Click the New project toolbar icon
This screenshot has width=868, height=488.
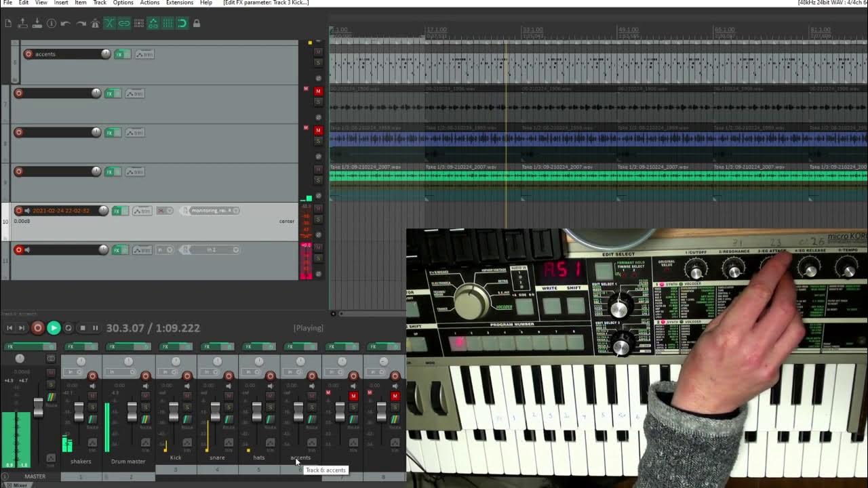click(8, 23)
